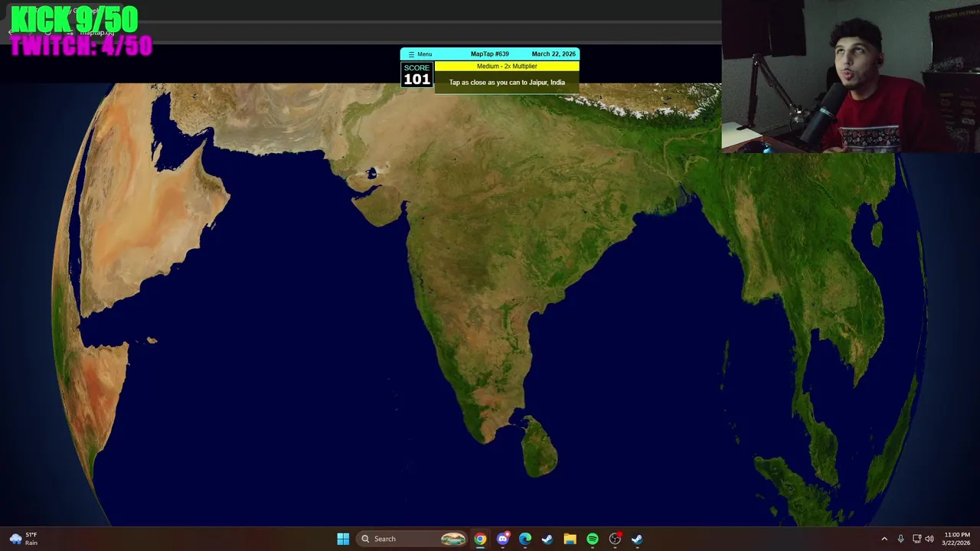Click the MapTap #639 title text

(x=490, y=54)
